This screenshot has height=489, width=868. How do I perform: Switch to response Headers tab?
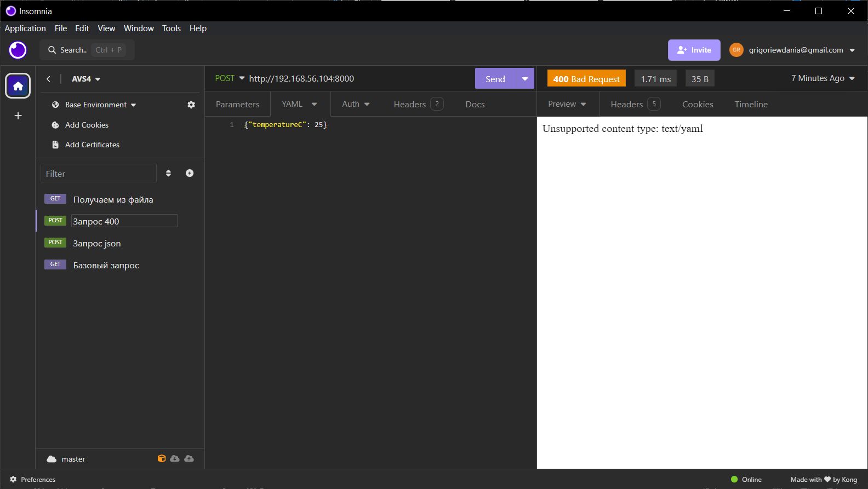click(636, 104)
